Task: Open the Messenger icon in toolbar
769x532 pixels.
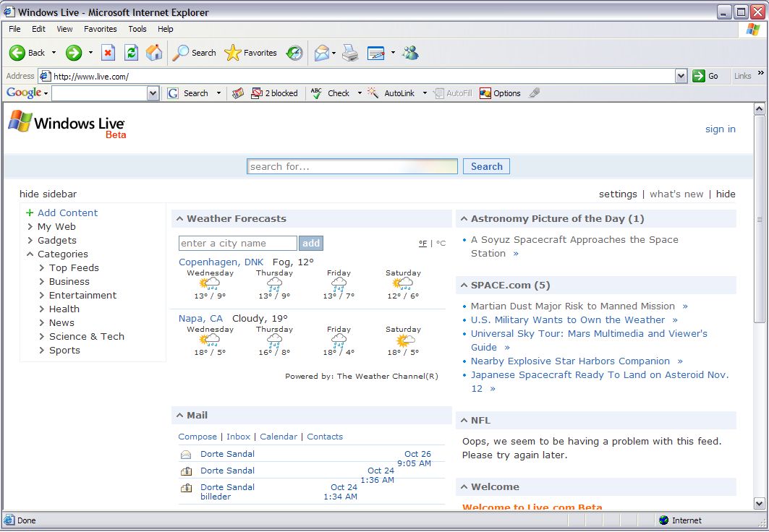Action: tap(411, 53)
